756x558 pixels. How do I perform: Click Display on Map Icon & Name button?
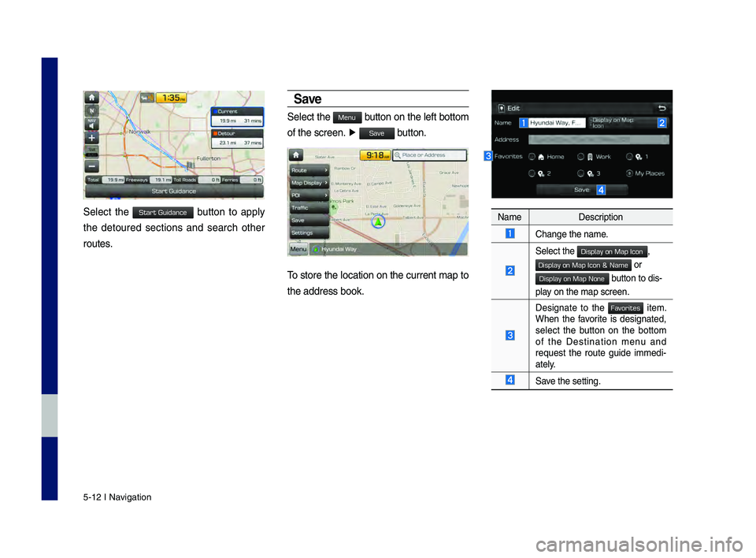point(584,266)
